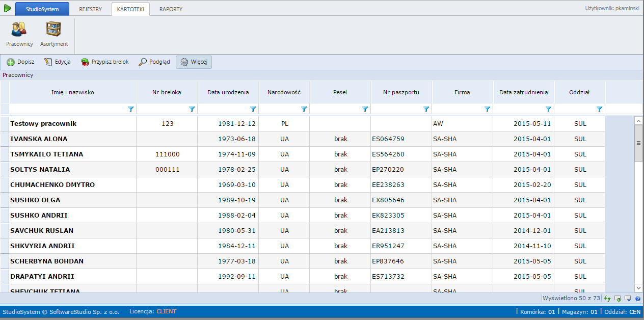Open the Pracownicy employees icon
This screenshot has width=644, height=320.
tap(19, 34)
